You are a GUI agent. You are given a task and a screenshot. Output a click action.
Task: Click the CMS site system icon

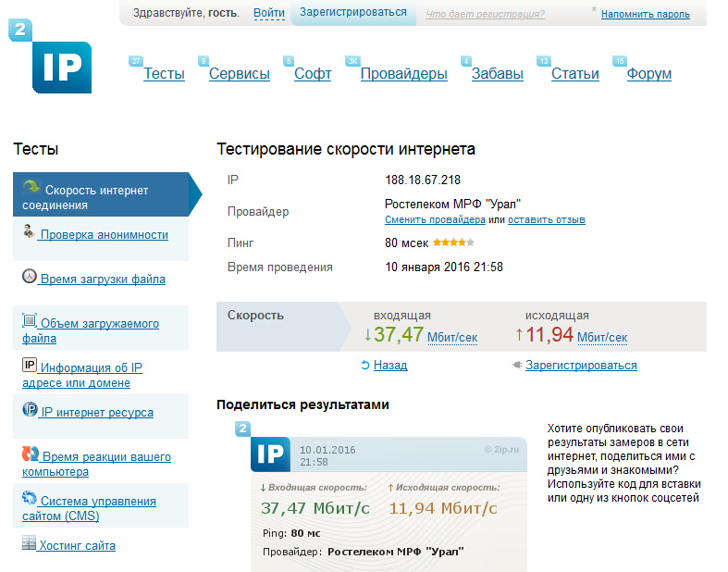[30, 499]
